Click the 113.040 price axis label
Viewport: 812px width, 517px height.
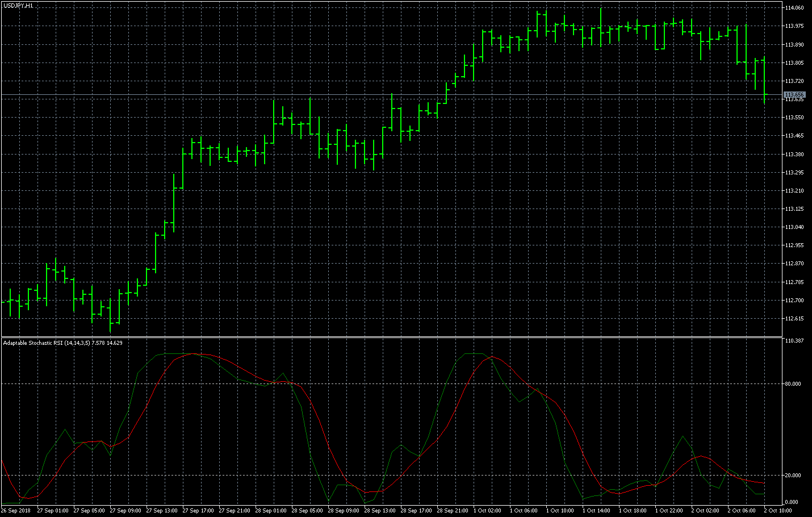tap(794, 227)
